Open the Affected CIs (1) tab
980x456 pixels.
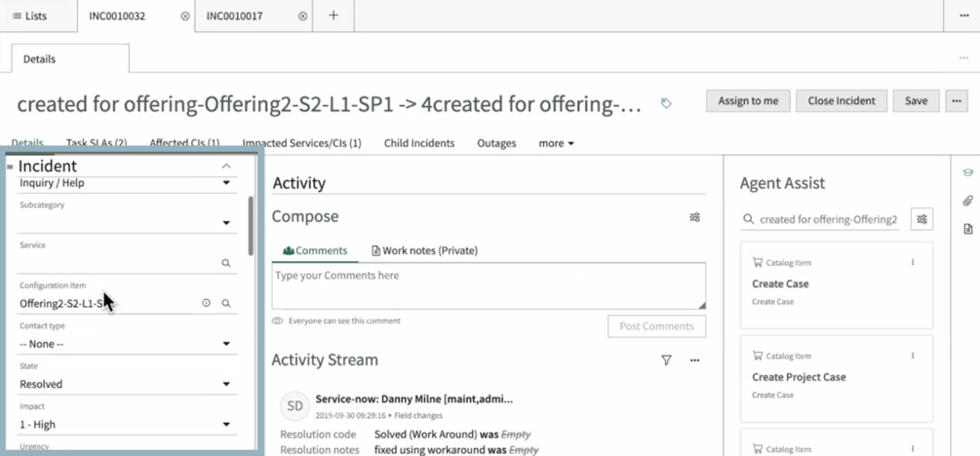click(x=184, y=143)
